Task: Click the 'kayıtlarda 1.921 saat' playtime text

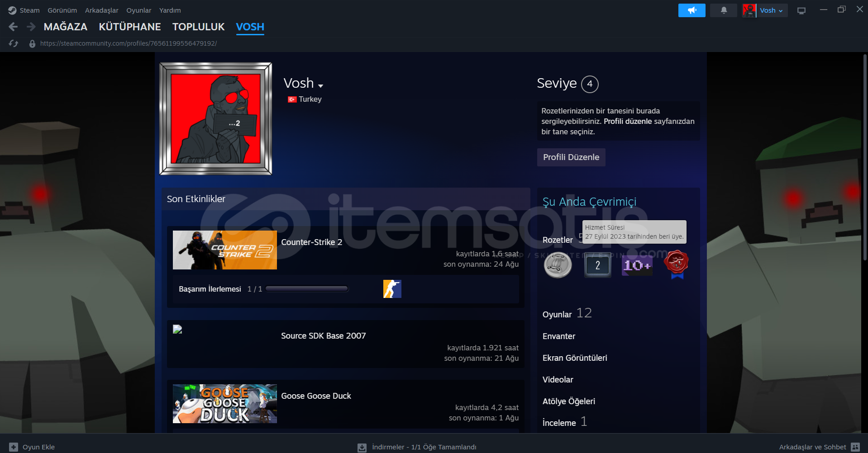Action: [x=483, y=348]
